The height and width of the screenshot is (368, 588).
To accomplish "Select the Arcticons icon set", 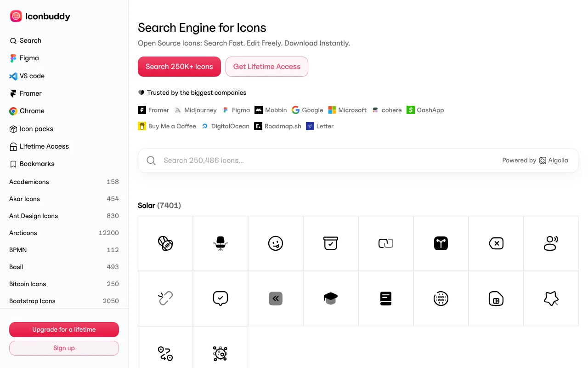I will tap(64, 233).
